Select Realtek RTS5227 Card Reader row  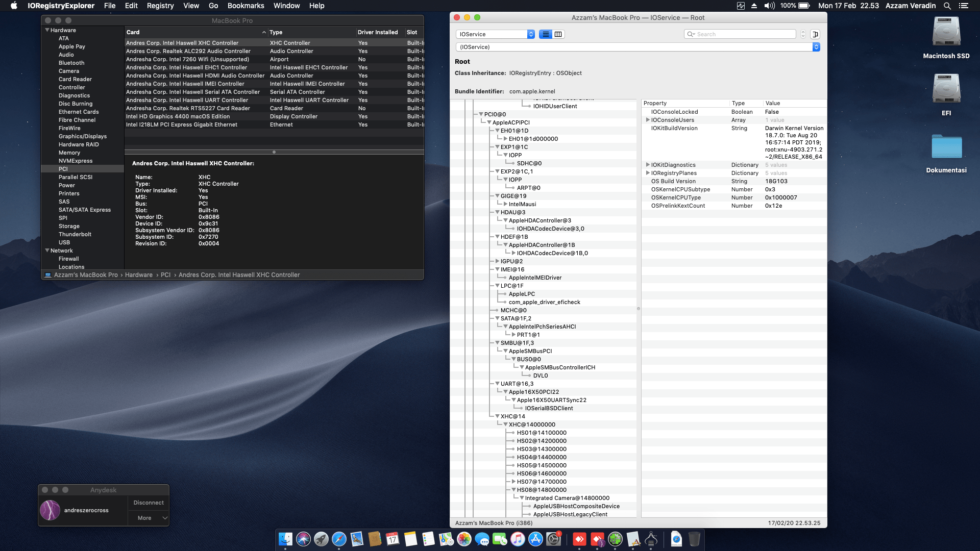point(274,108)
